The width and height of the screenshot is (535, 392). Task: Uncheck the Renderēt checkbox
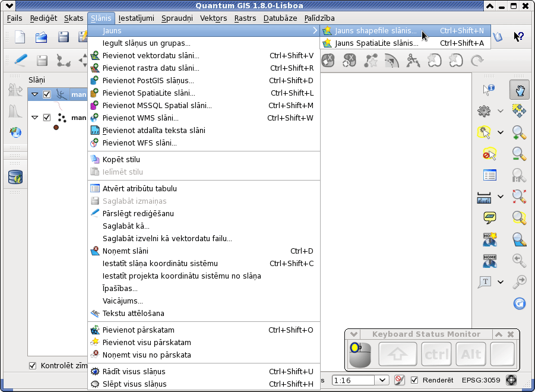click(x=414, y=380)
